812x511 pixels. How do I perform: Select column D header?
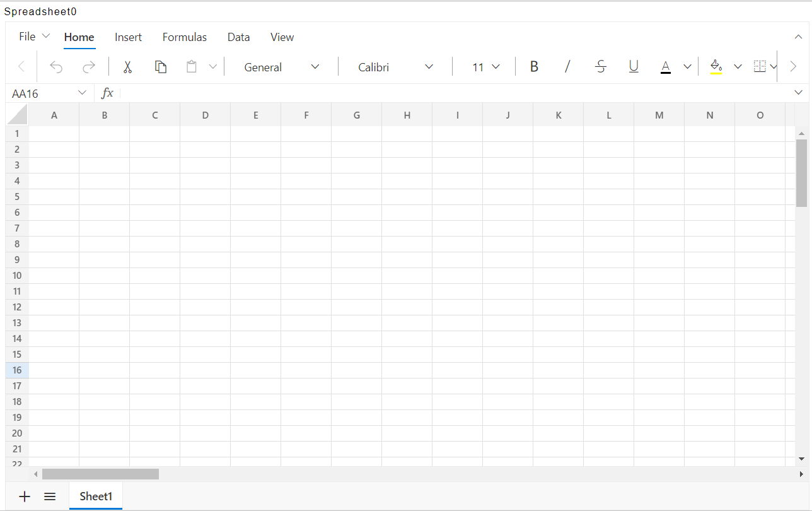click(x=206, y=115)
